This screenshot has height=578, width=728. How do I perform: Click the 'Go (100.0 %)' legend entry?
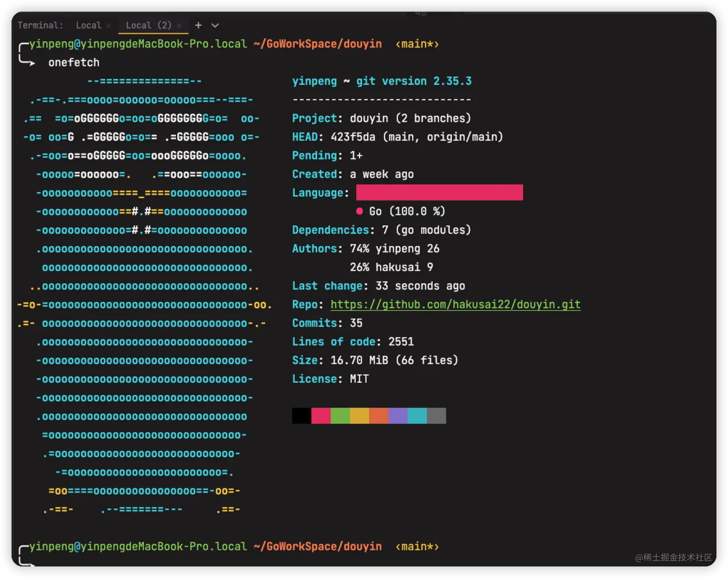click(401, 211)
